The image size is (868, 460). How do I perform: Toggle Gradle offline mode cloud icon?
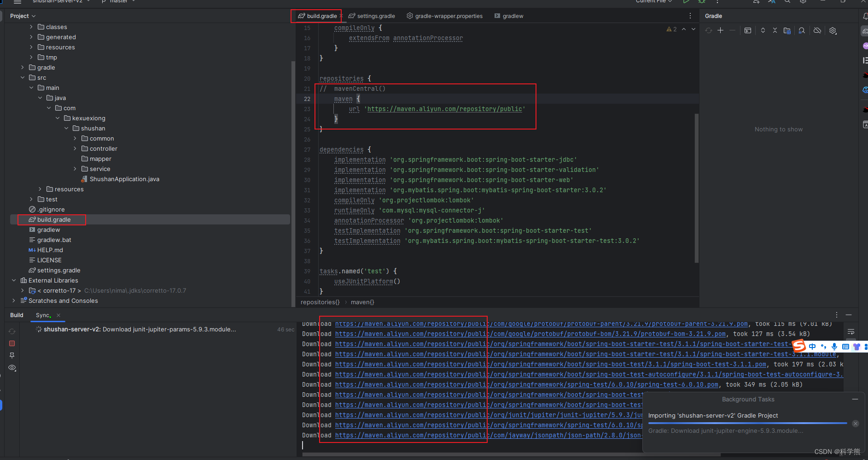[x=817, y=30]
